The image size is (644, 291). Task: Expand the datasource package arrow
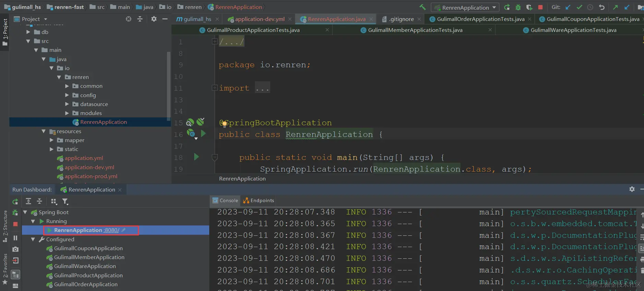(67, 104)
